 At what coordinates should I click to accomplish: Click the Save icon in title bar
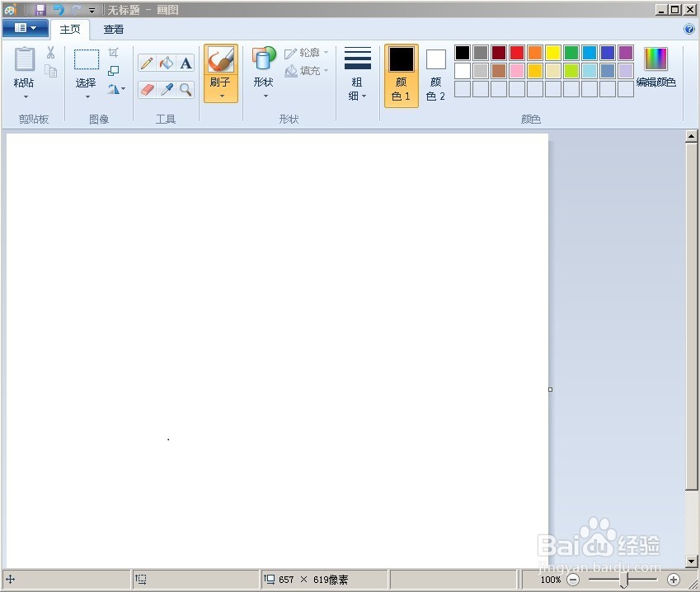click(x=40, y=9)
